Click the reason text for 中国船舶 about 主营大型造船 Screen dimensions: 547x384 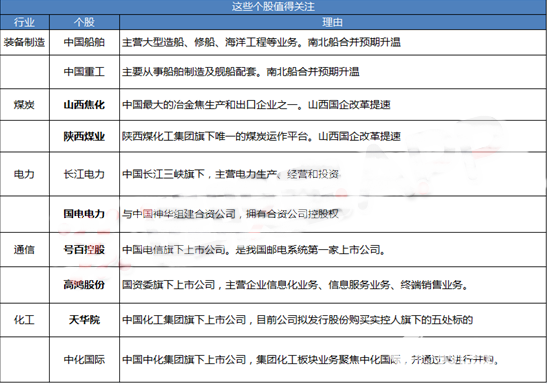[x=261, y=42]
